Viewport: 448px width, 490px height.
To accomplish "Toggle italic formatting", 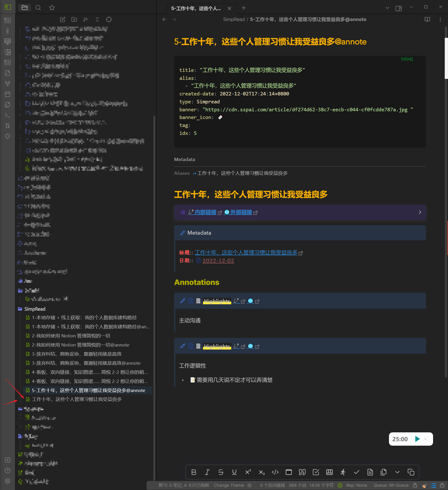I will [x=207, y=472].
